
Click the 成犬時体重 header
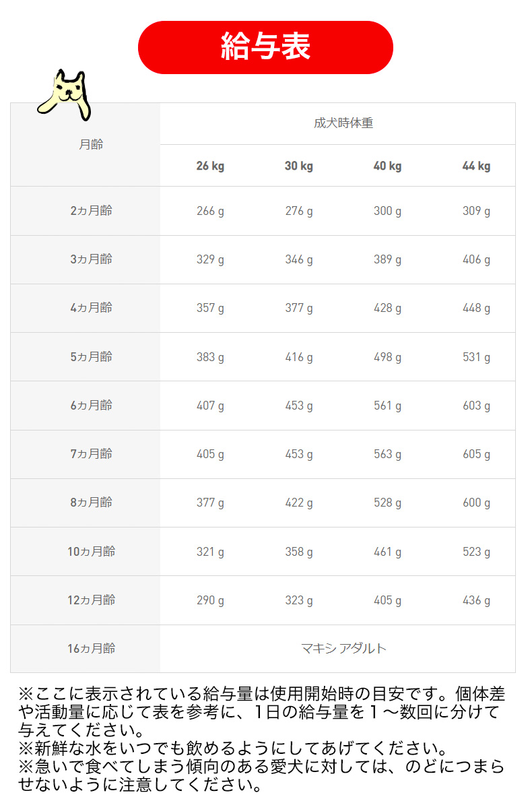tap(343, 123)
